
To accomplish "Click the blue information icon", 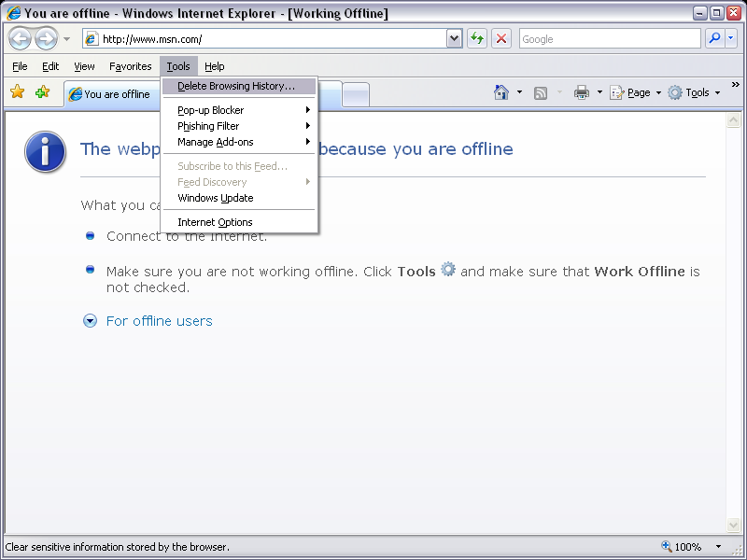I will click(45, 151).
